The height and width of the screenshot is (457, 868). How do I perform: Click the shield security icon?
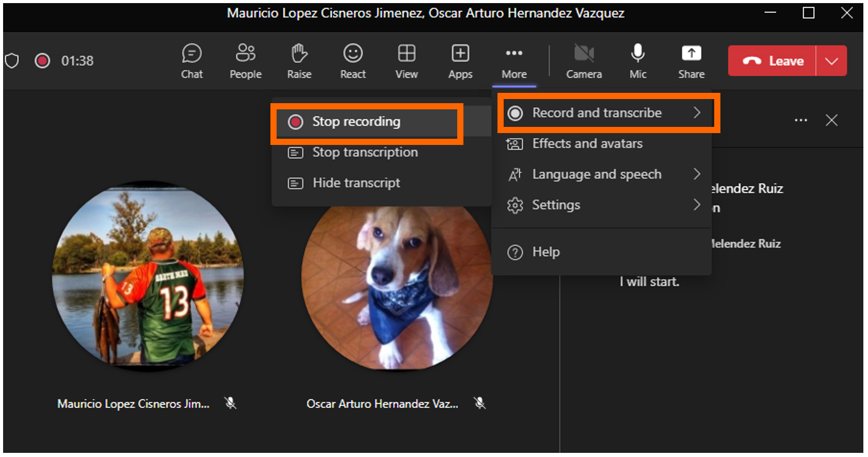[12, 61]
